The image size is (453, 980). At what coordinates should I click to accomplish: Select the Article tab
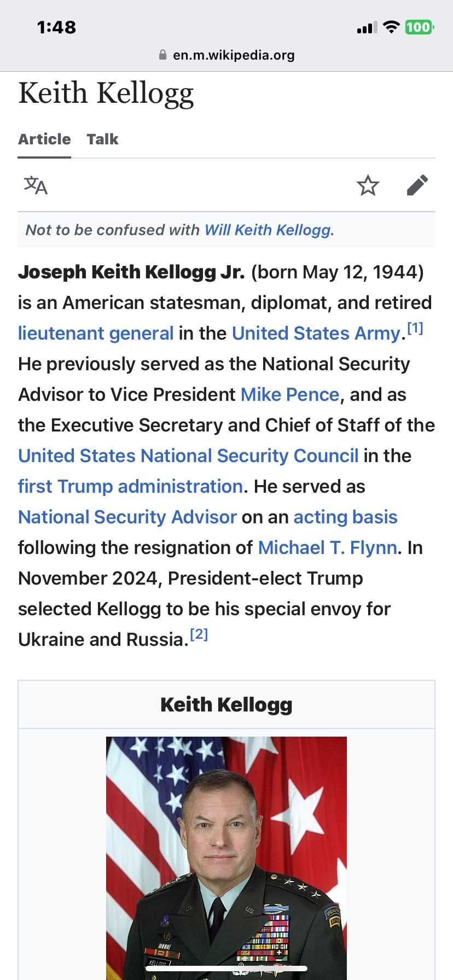coord(44,139)
